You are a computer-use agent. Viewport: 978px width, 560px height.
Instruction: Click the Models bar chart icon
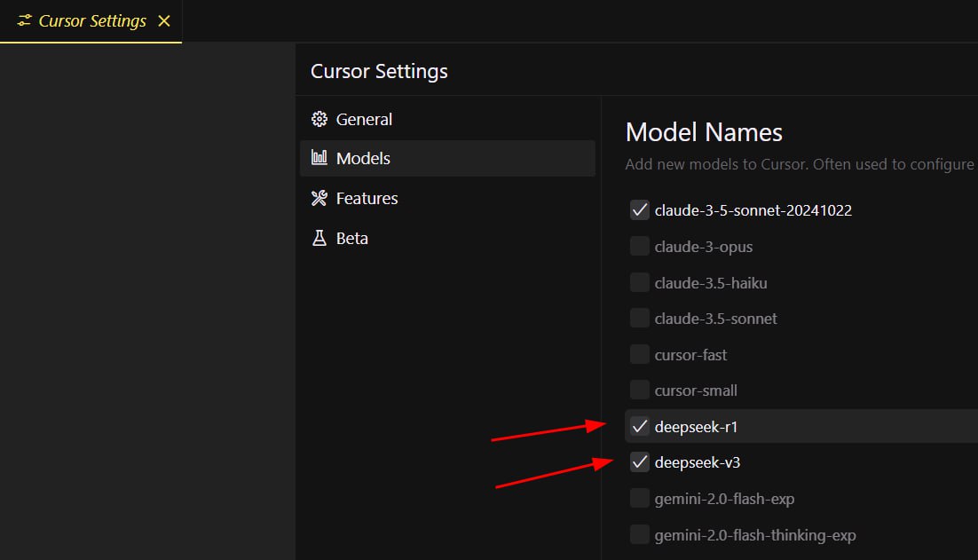tap(319, 158)
